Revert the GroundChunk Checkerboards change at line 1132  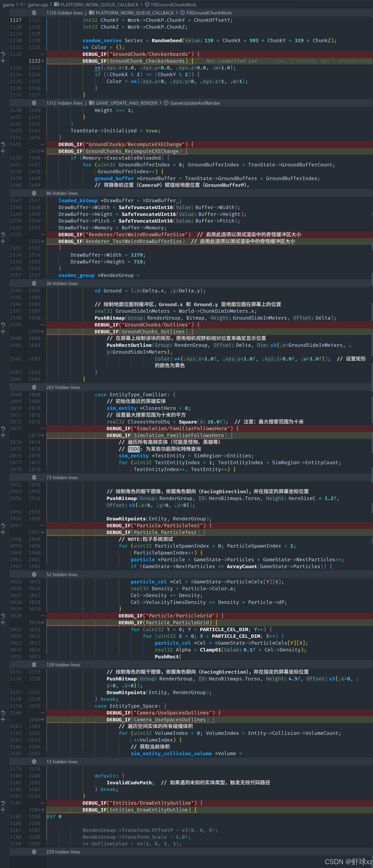[x=3, y=54]
